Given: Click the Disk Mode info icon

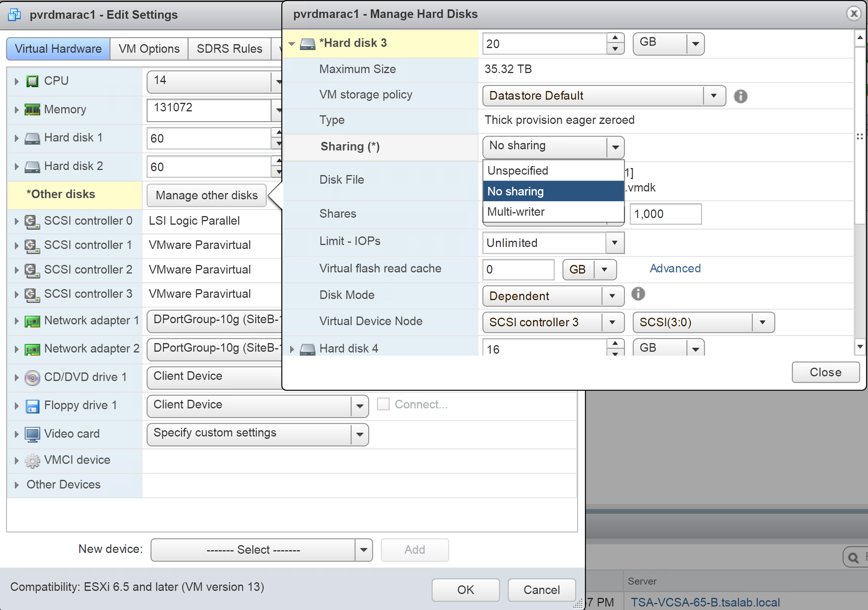Looking at the screenshot, I should click(x=638, y=294).
